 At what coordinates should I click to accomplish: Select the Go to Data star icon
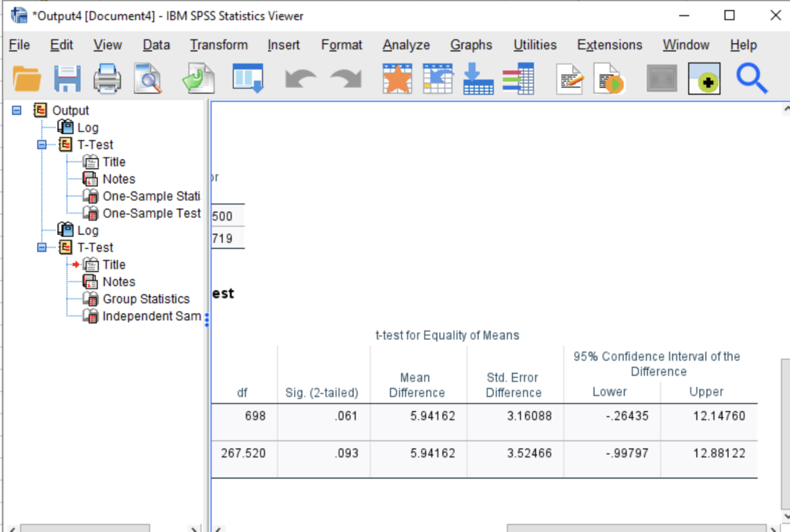[397, 78]
